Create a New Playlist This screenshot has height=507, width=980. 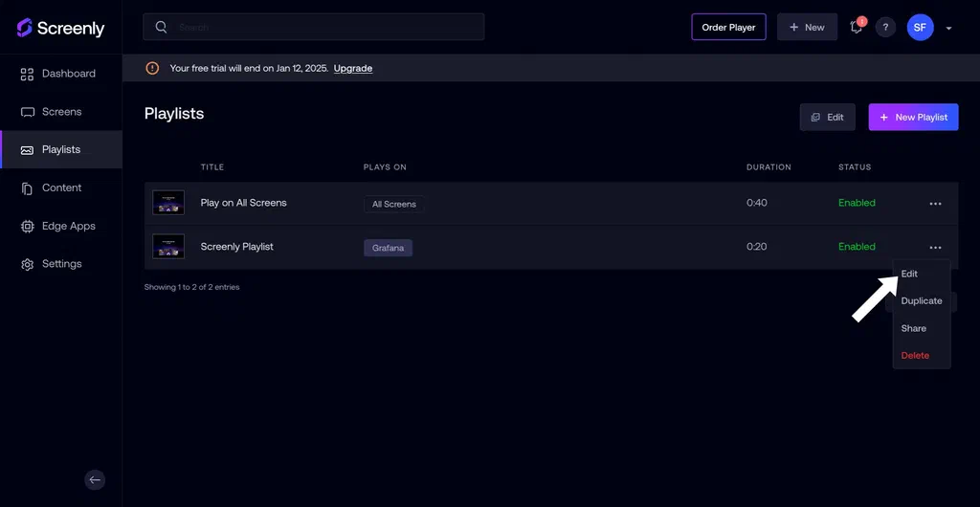(x=913, y=117)
